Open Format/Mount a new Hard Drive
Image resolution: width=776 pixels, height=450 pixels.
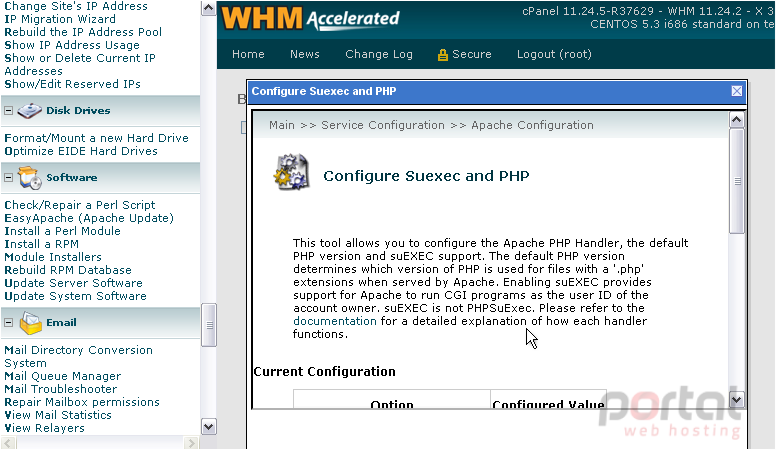click(97, 138)
